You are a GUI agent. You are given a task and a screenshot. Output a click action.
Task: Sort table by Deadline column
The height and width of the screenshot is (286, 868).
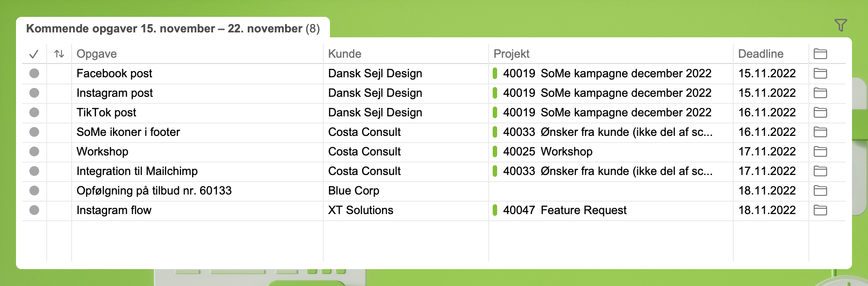pos(760,54)
